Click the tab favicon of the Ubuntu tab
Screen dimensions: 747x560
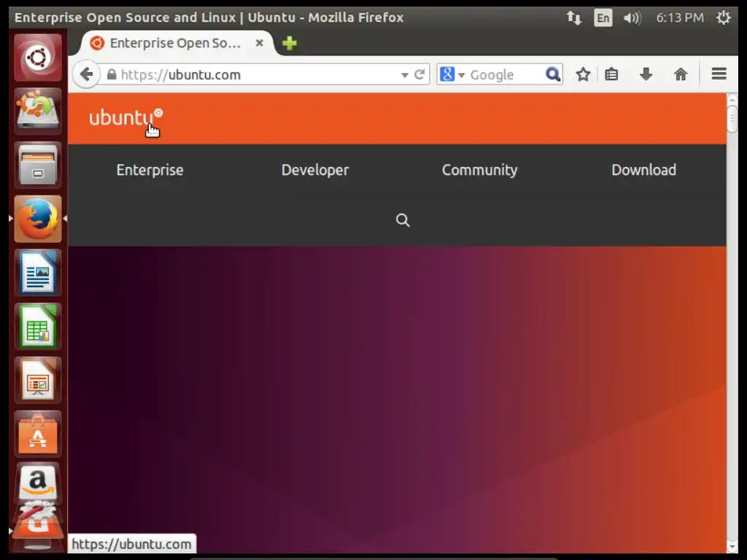pyautogui.click(x=97, y=43)
